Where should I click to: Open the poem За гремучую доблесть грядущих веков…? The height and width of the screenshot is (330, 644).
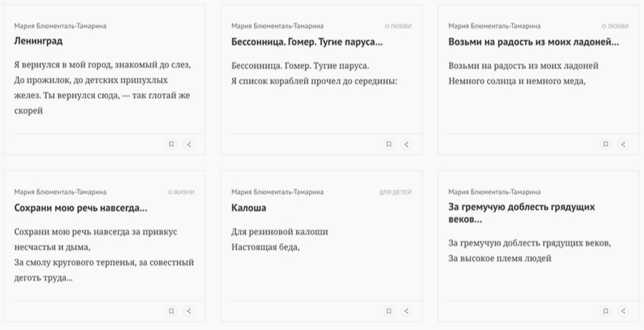click(x=522, y=213)
